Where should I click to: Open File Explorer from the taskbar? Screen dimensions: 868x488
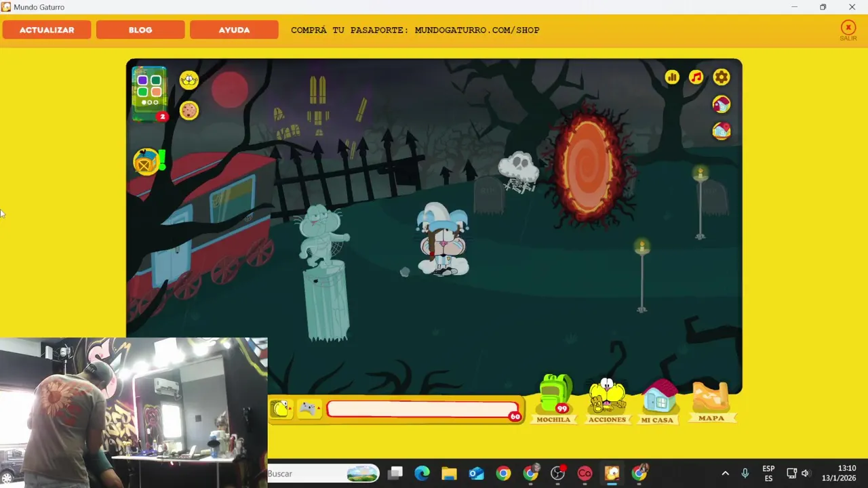click(449, 473)
